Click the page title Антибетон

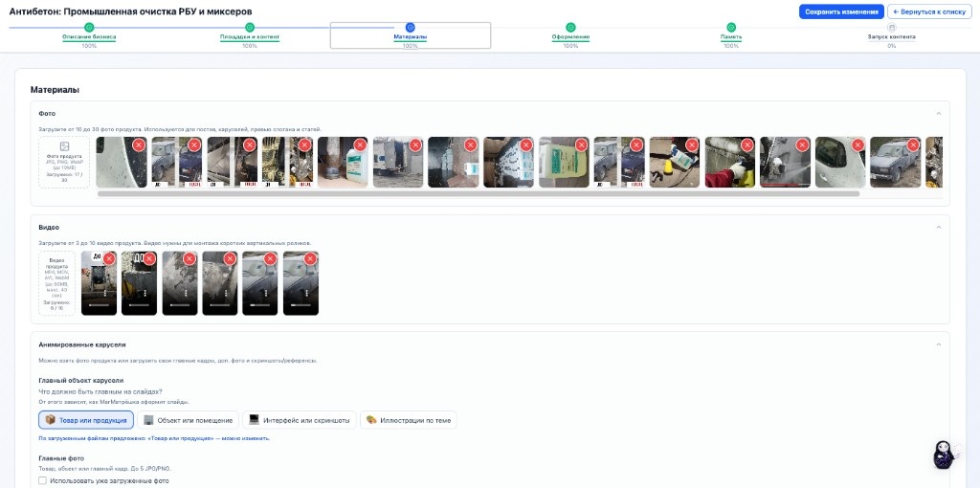pyautogui.click(x=130, y=11)
